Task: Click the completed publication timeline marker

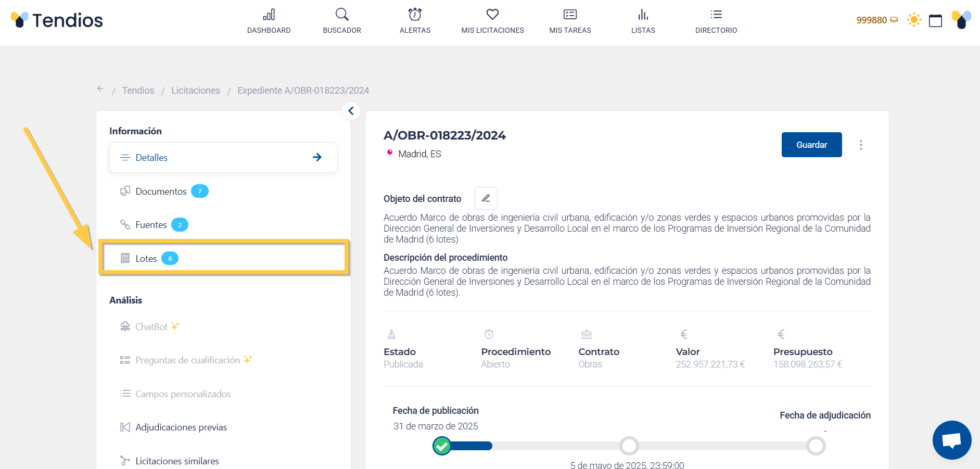Action: point(442,446)
